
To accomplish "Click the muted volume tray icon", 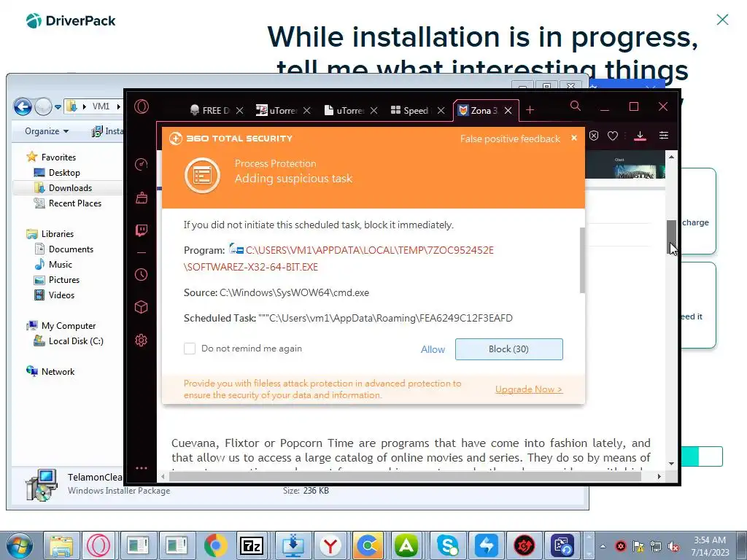I will (673, 546).
